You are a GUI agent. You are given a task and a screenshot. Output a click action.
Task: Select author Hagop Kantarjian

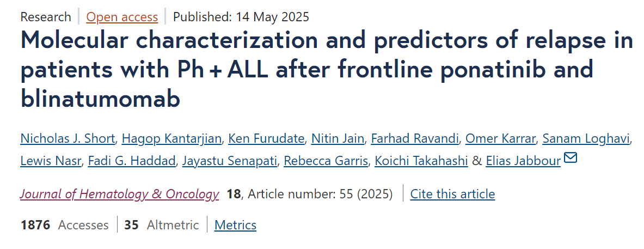click(x=172, y=139)
